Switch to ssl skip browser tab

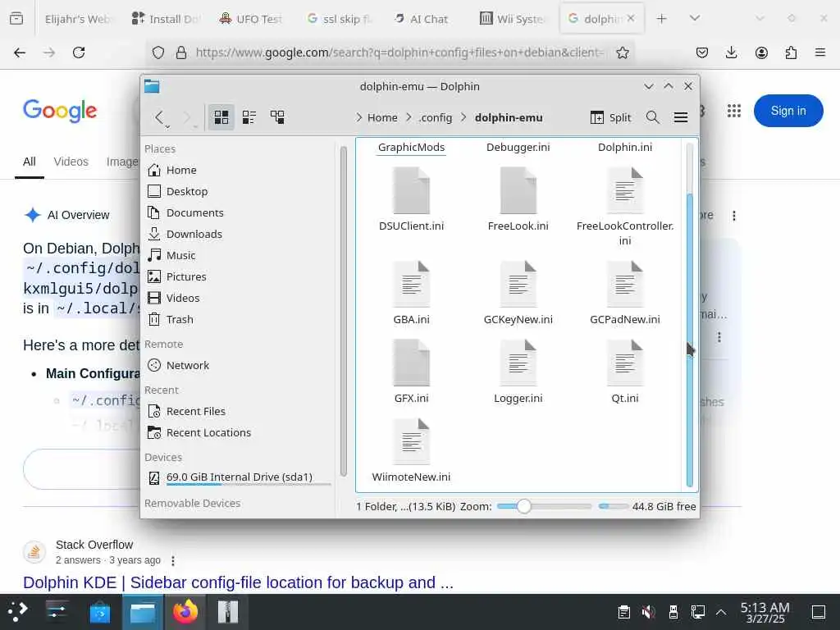(340, 19)
